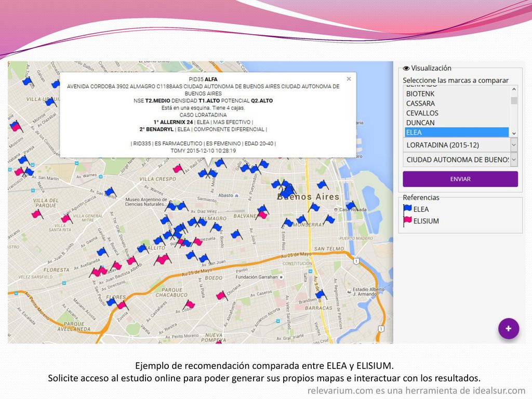
Task: Click the purple plus floating button
Action: 508,328
